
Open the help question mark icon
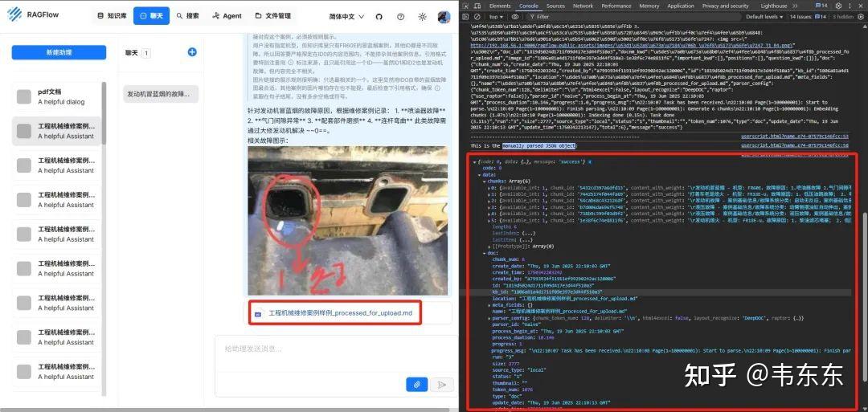tap(401, 17)
